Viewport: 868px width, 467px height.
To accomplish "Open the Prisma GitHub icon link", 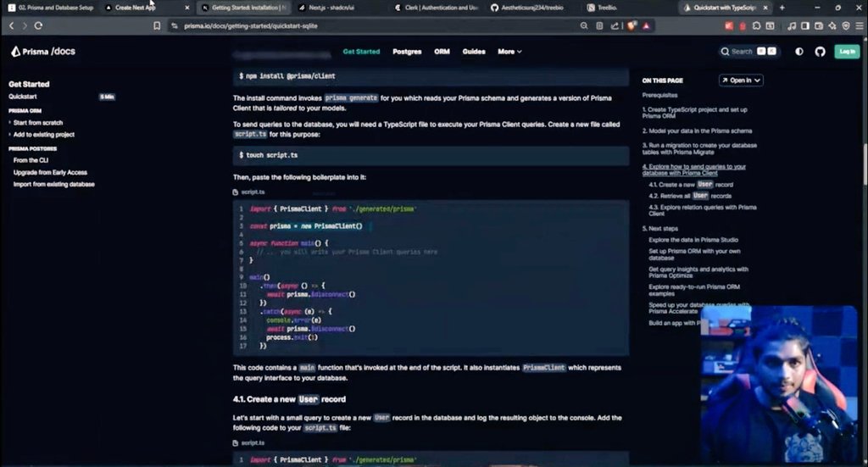I will tap(820, 52).
